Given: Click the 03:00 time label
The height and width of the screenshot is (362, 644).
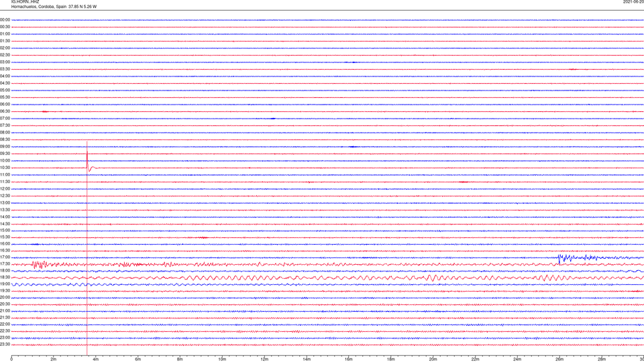Looking at the screenshot, I should 5,62.
